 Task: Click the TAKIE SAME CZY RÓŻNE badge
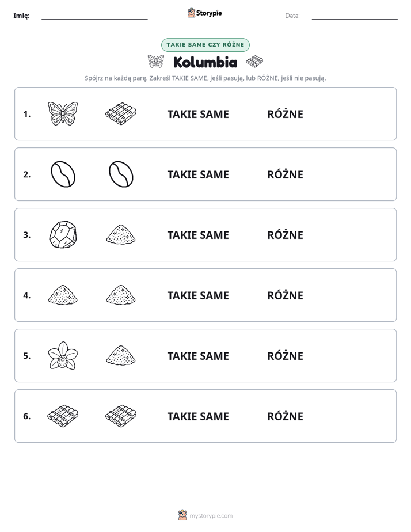coord(205,45)
